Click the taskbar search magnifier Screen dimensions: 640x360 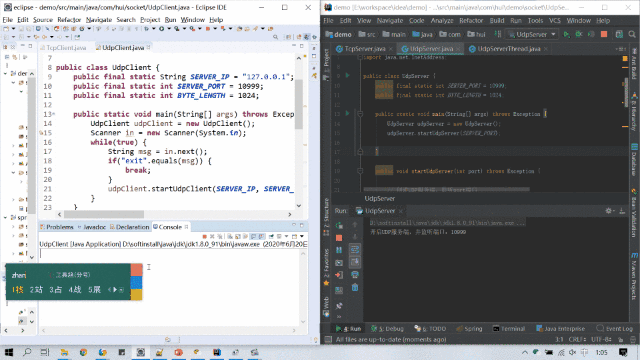27,352
